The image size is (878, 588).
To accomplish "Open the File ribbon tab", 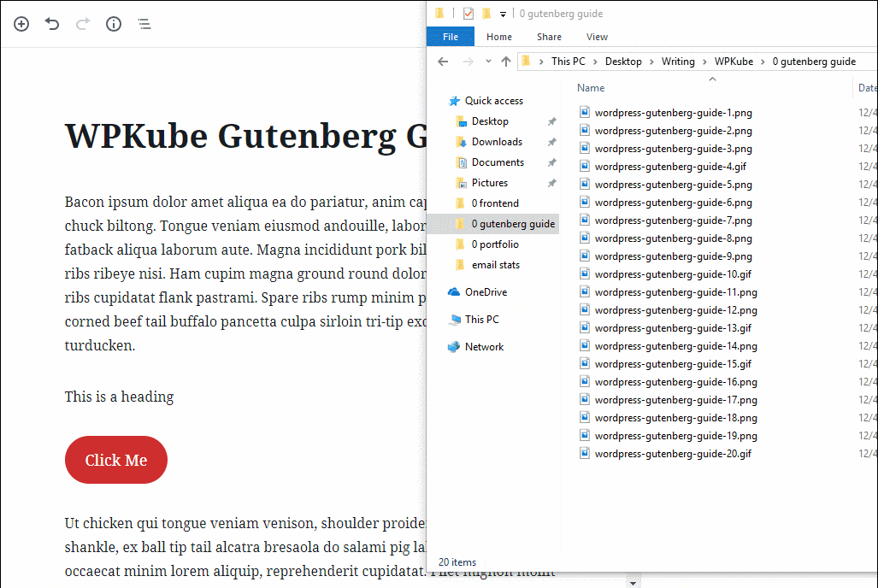I will [451, 37].
